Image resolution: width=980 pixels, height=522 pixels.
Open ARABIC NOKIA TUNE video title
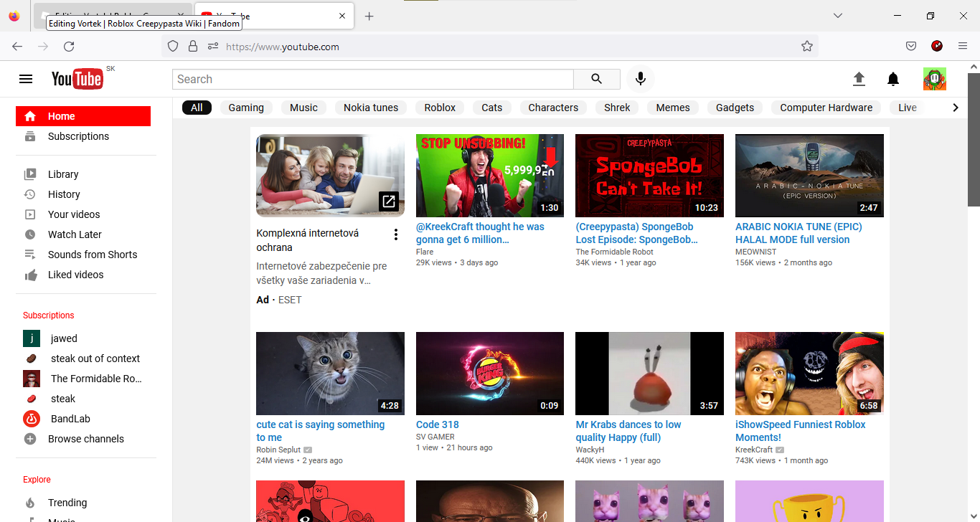[798, 233]
